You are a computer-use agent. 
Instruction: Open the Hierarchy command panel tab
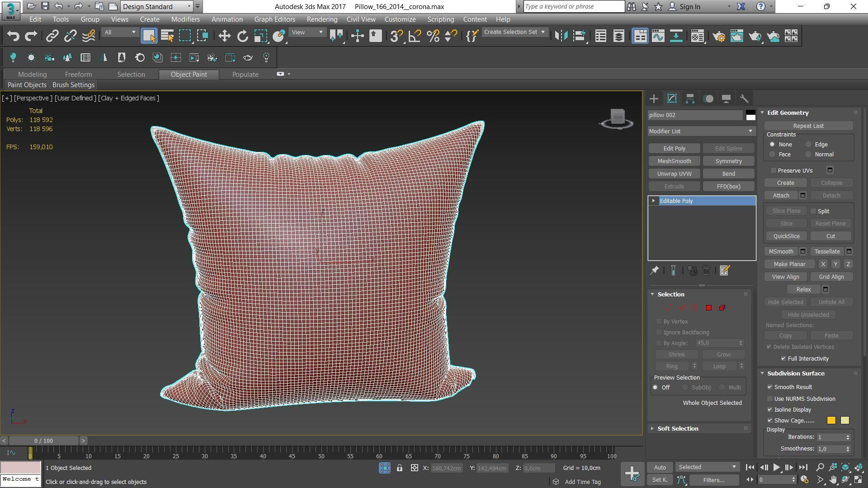click(690, 99)
